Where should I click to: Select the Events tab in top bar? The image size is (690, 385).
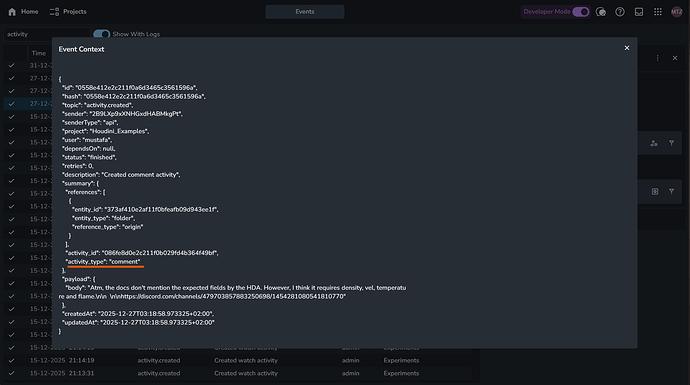(305, 12)
